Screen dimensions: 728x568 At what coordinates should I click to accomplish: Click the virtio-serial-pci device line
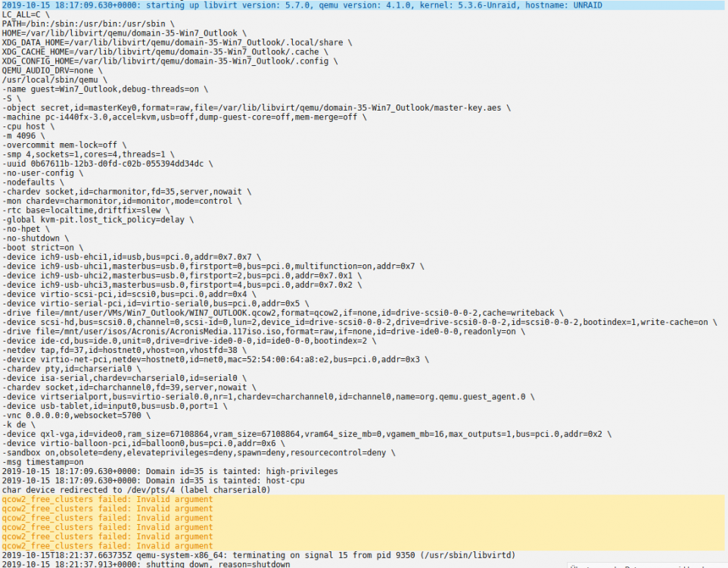(x=156, y=303)
